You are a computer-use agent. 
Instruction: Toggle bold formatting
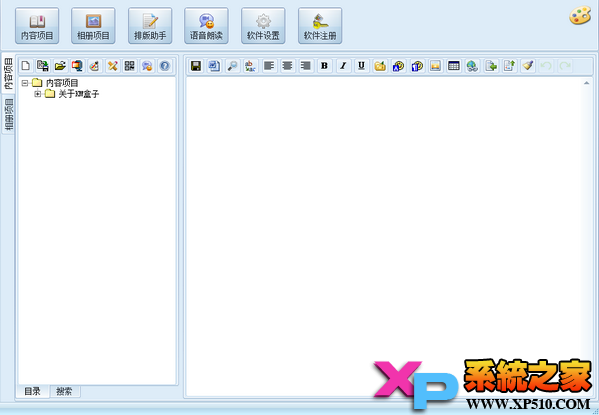point(324,66)
